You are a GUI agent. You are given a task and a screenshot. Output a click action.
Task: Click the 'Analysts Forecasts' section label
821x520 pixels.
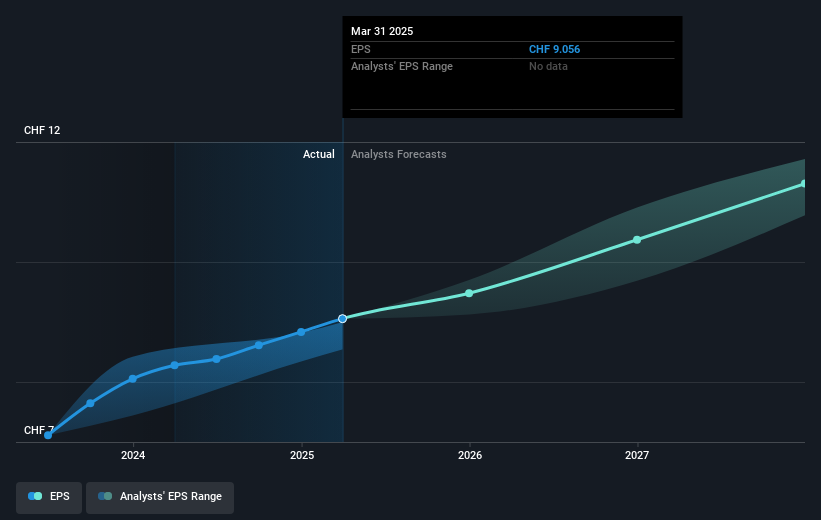[x=398, y=154]
